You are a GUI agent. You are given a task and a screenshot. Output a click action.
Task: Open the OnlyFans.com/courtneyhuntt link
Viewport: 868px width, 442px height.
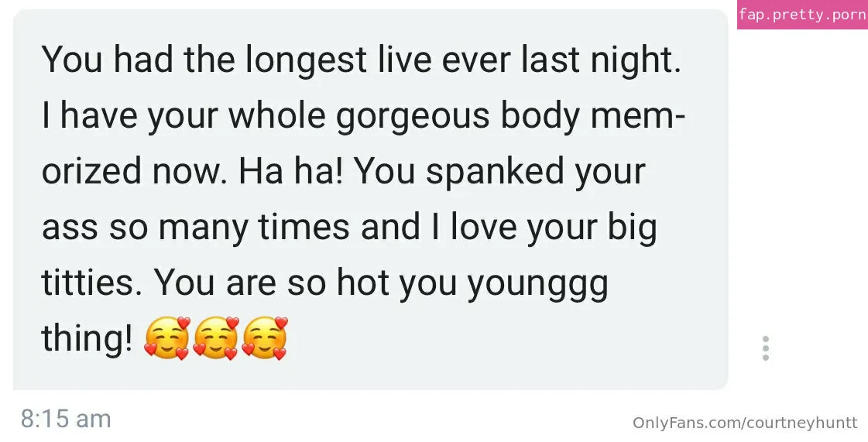(x=745, y=423)
